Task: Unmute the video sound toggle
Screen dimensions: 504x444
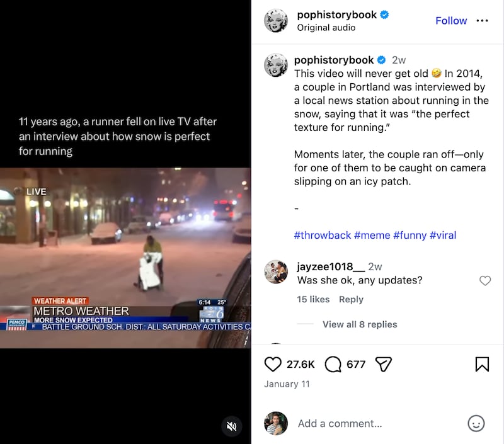Action: 231,426
